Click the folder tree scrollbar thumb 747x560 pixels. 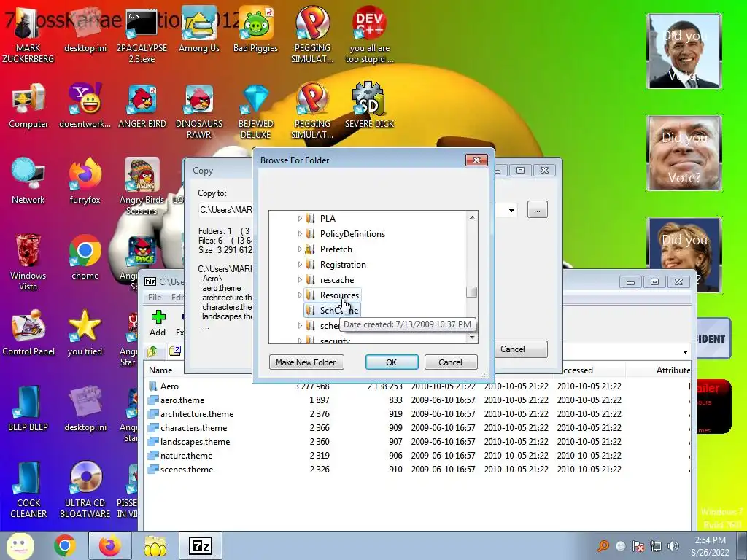(x=472, y=292)
